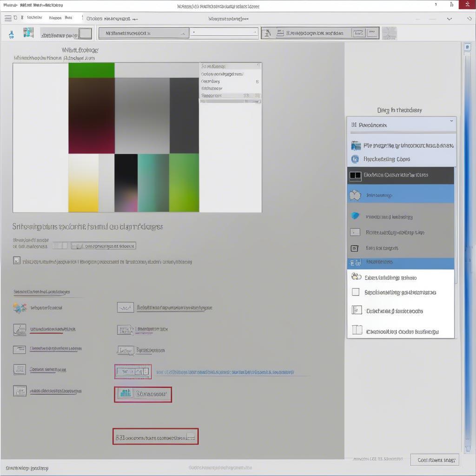Open the colorful cluster icon in the left list
This screenshot has height=476, width=476.
point(20,308)
